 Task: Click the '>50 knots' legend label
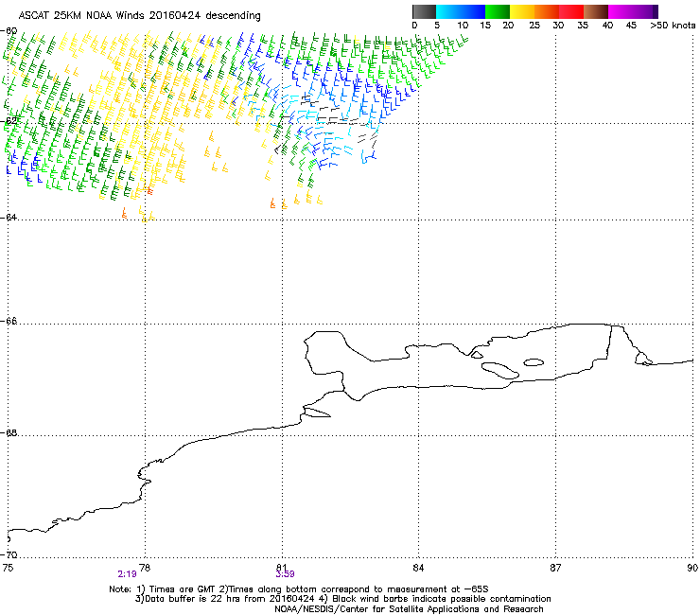point(673,26)
